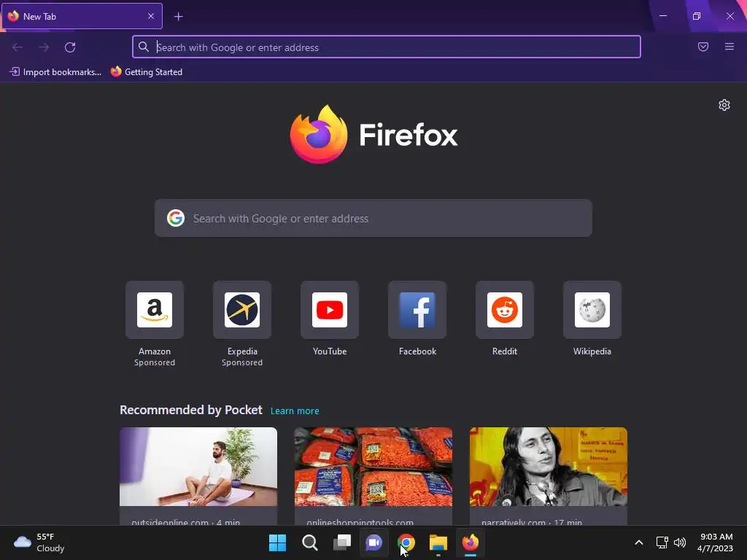Open new tab personalize settings gear
The height and width of the screenshot is (560, 747).
coord(724,105)
